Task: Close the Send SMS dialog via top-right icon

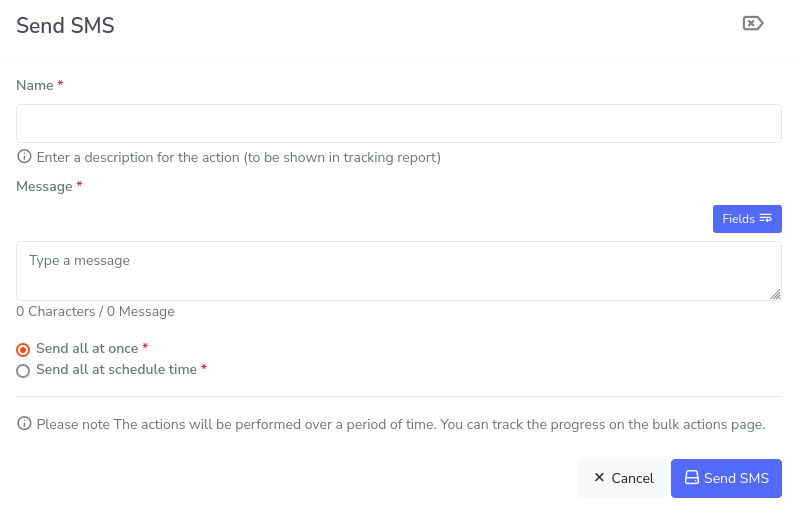Action: pos(753,23)
